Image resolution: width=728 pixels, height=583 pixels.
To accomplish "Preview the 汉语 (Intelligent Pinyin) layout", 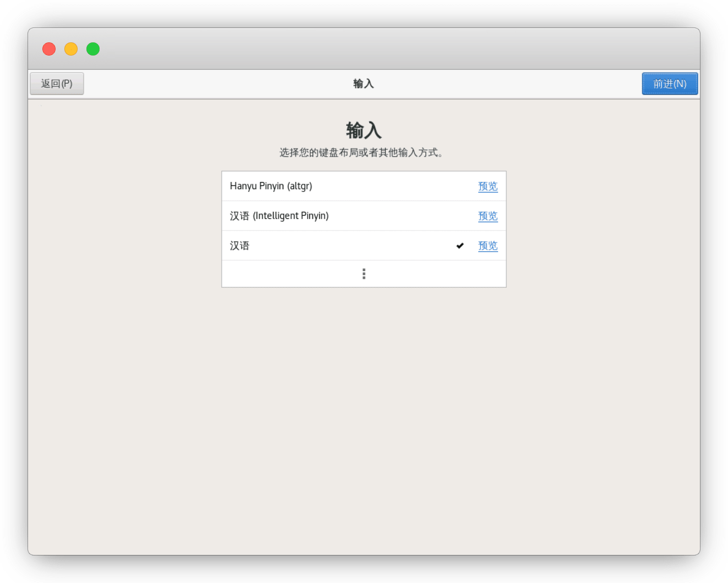I will (x=488, y=216).
